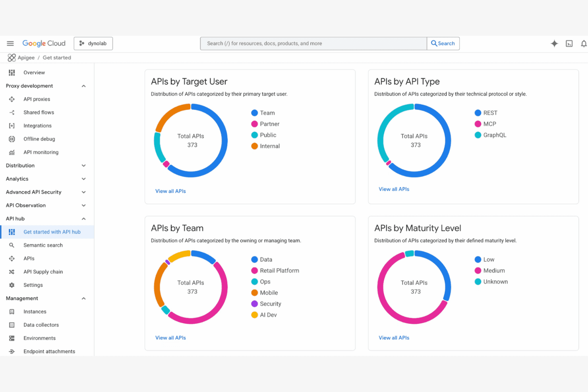This screenshot has height=392, width=588.
Task: Click the API Supply chain icon
Action: point(12,272)
